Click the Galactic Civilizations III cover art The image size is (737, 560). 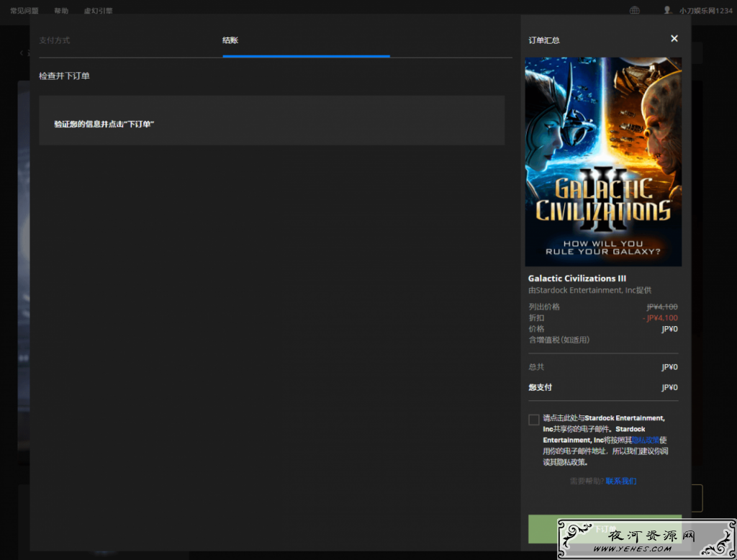603,162
